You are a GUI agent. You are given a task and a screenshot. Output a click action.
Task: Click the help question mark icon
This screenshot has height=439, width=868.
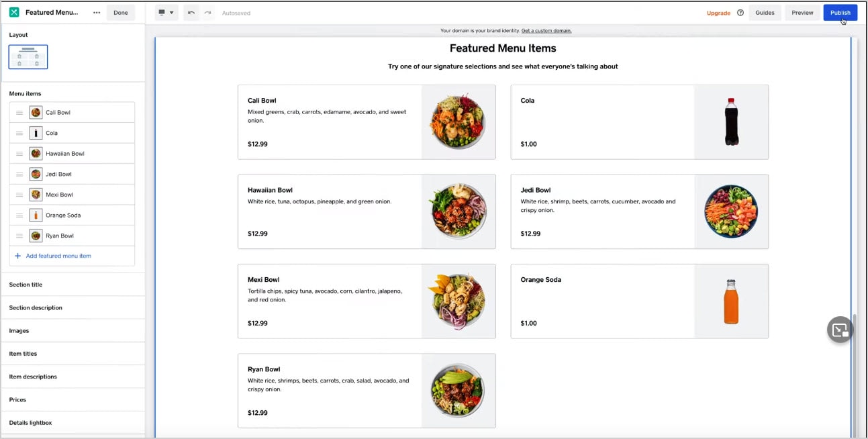pos(740,13)
